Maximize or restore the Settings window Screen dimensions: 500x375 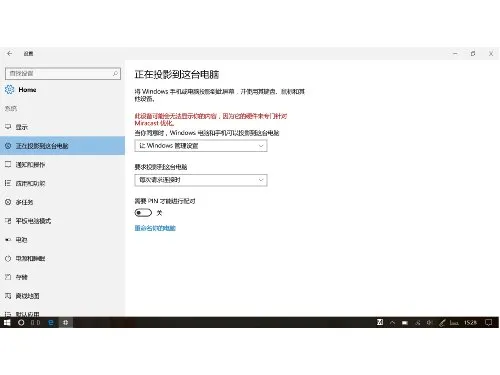(x=473, y=53)
